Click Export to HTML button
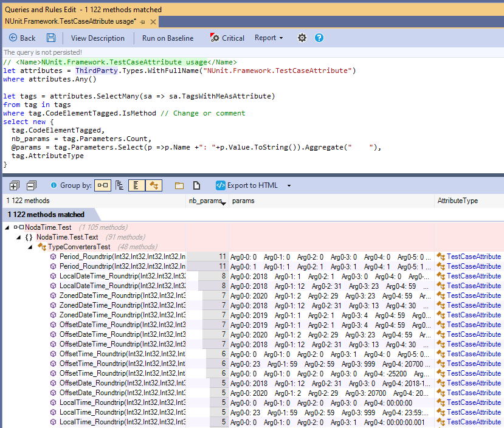The height and width of the screenshot is (428, 504). pos(247,185)
